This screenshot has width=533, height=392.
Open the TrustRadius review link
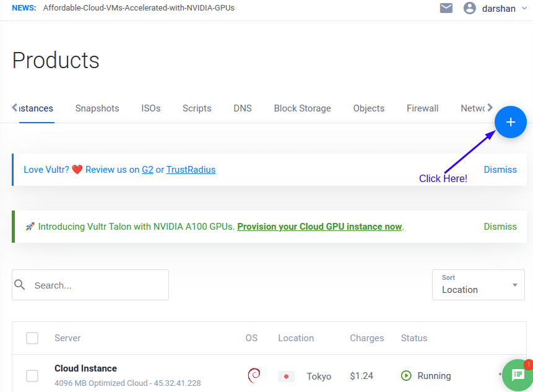coord(191,170)
